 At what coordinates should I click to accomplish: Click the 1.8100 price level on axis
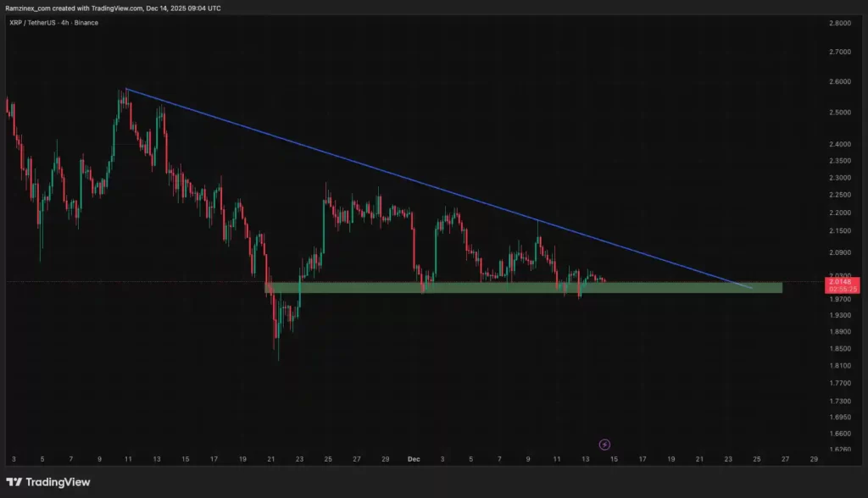point(839,366)
